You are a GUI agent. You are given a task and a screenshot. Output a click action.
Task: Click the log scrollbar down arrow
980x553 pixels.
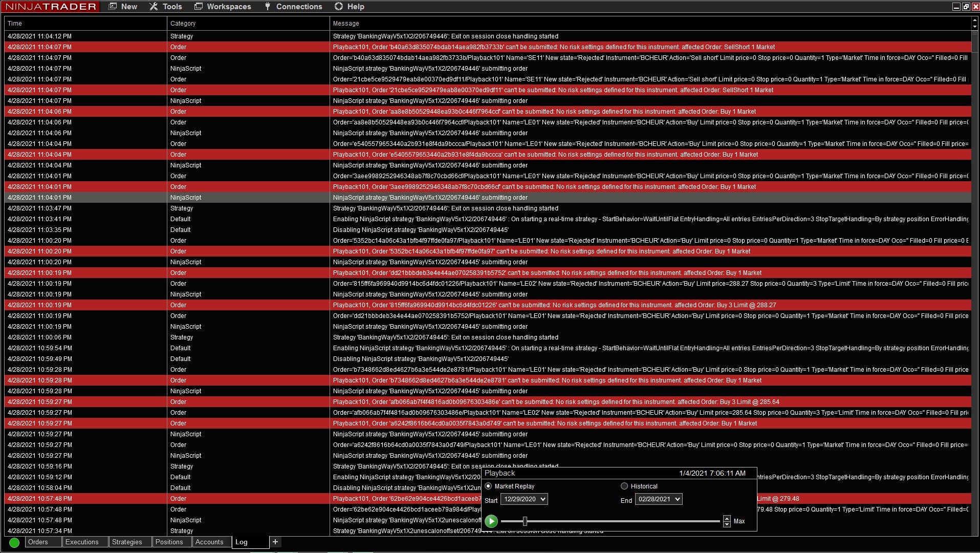point(974,27)
